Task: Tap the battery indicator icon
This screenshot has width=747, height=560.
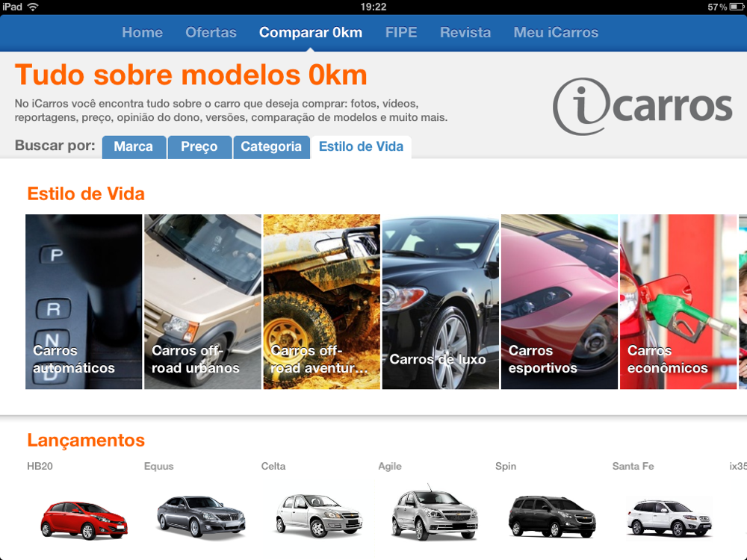Action: click(737, 7)
